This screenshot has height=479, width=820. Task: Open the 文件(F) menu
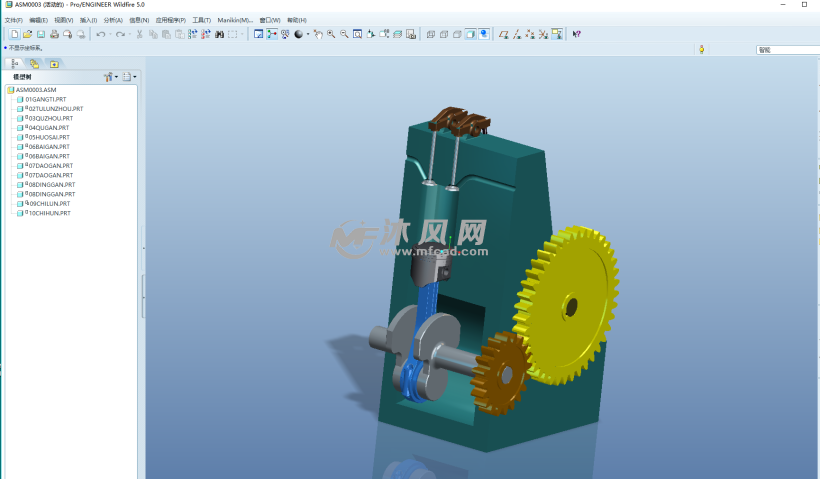coord(14,20)
